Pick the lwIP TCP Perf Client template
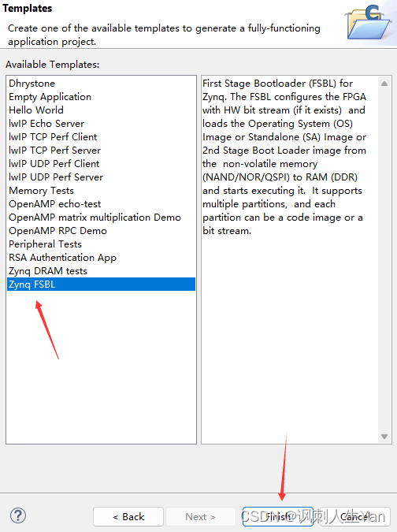Viewport: 397px width, 532px height. [101, 137]
